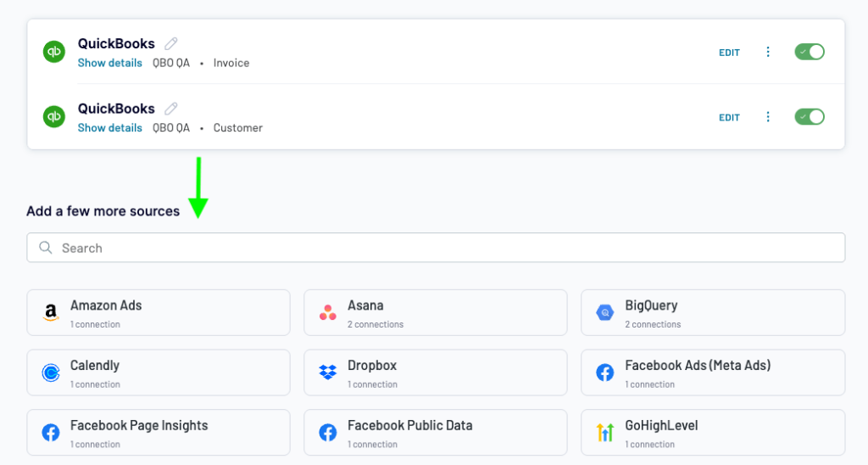
Task: Click the search magnifier icon
Action: [x=46, y=247]
